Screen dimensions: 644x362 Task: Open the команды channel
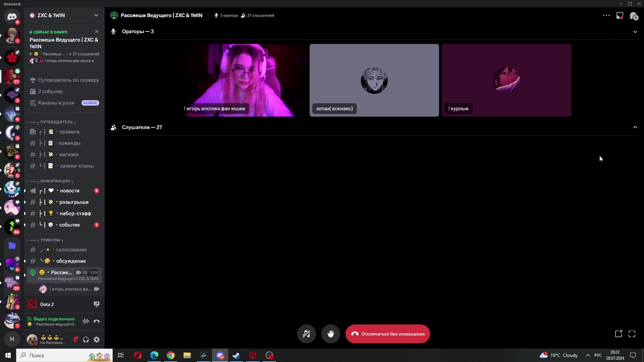point(64,143)
